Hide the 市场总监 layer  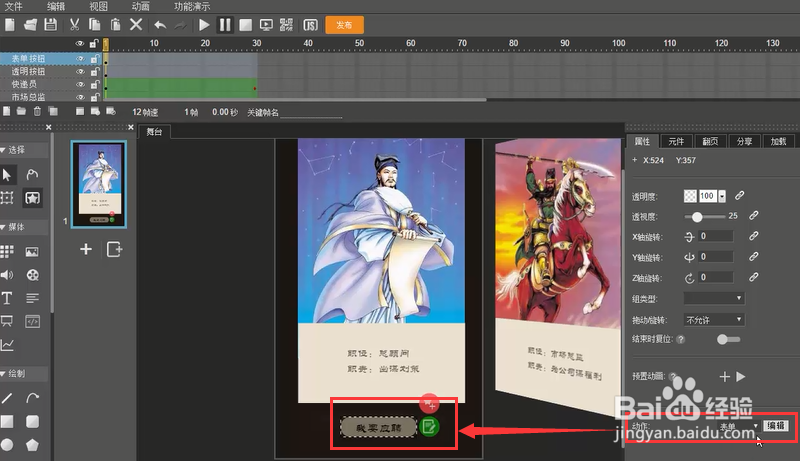[80, 96]
